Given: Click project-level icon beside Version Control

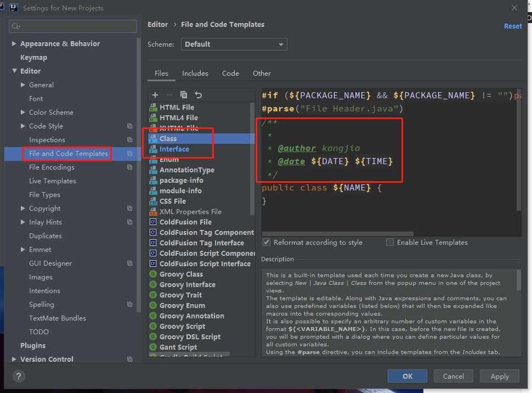Looking at the screenshot, I should (x=129, y=359).
